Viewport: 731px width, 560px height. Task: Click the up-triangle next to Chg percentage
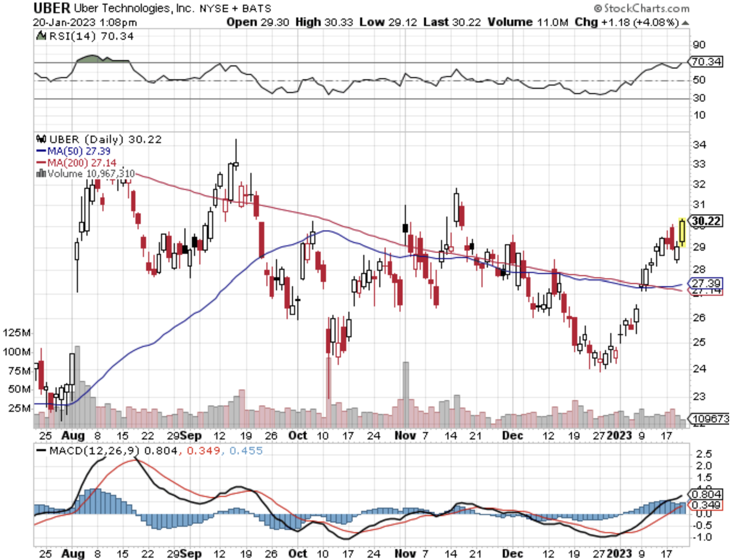[685, 23]
